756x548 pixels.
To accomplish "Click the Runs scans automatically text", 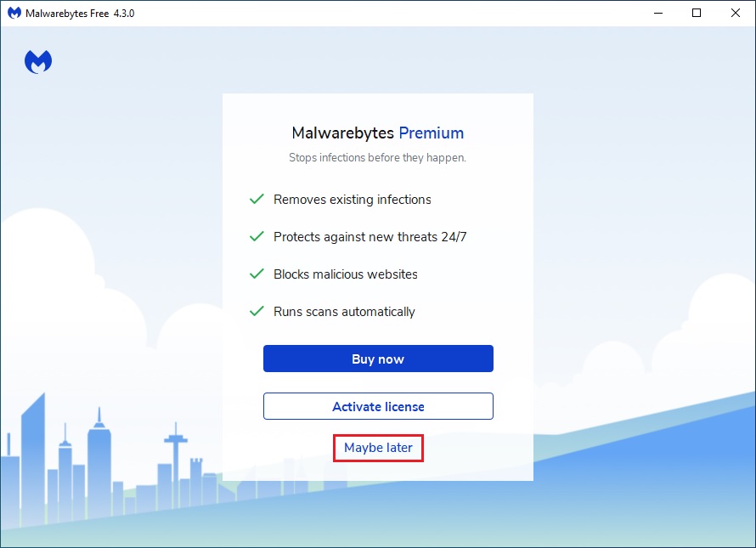I will point(344,311).
